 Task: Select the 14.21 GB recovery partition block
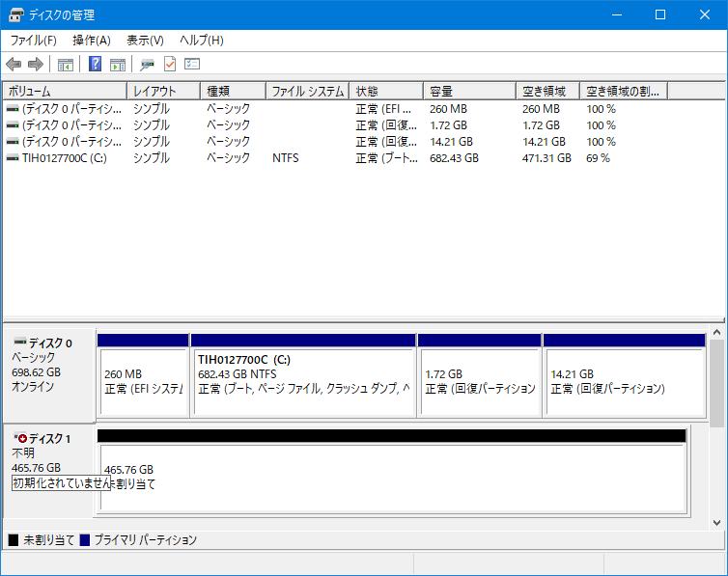tap(625, 375)
